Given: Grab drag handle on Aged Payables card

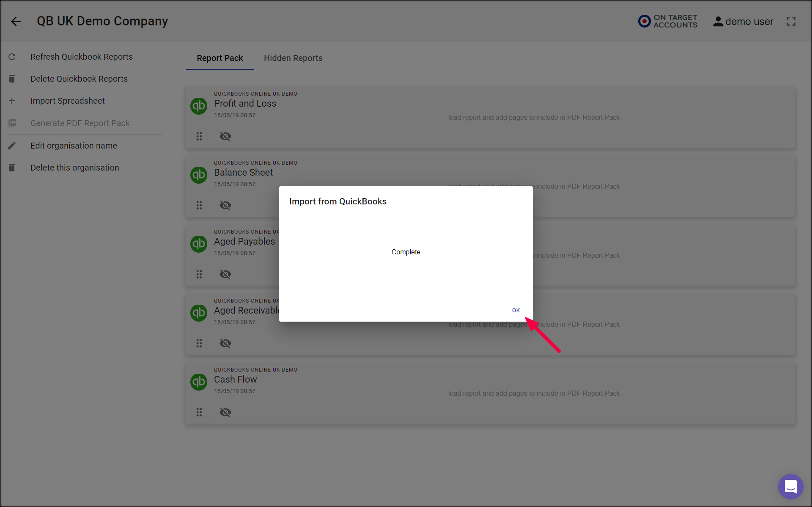Looking at the screenshot, I should 199,274.
